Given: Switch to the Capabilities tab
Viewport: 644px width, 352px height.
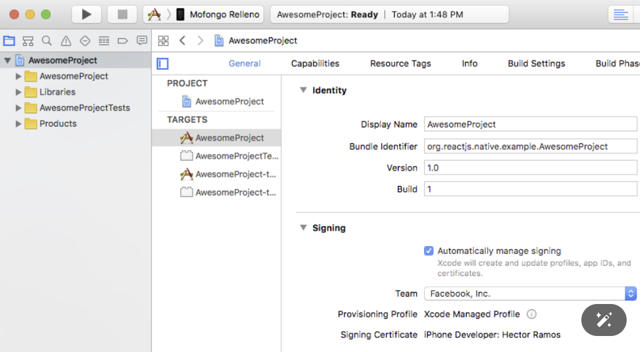Looking at the screenshot, I should coord(315,63).
